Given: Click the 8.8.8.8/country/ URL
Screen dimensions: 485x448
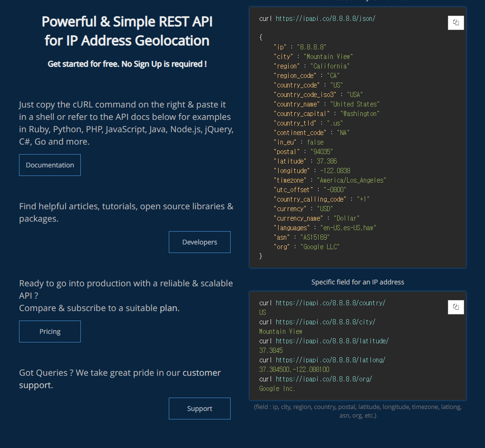Looking at the screenshot, I should tap(330, 303).
